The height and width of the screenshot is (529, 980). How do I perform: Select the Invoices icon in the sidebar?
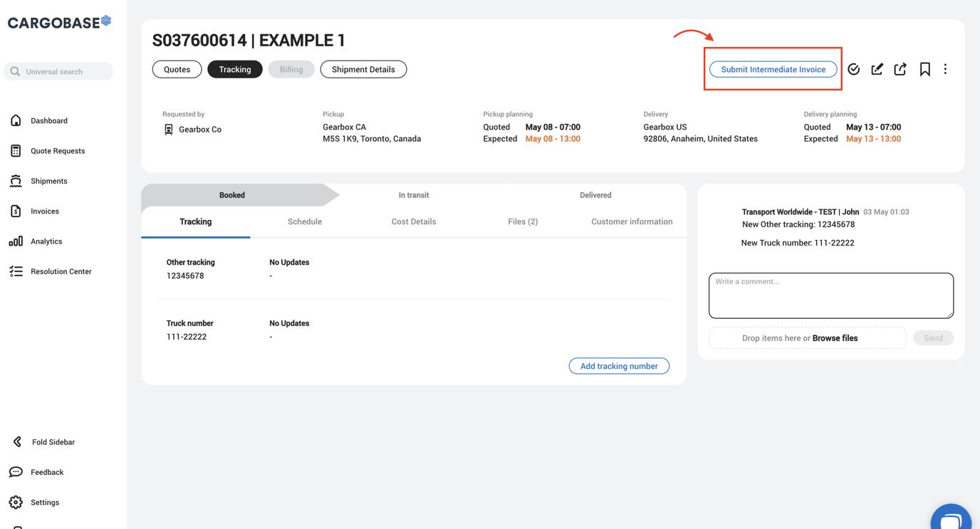coord(44,211)
